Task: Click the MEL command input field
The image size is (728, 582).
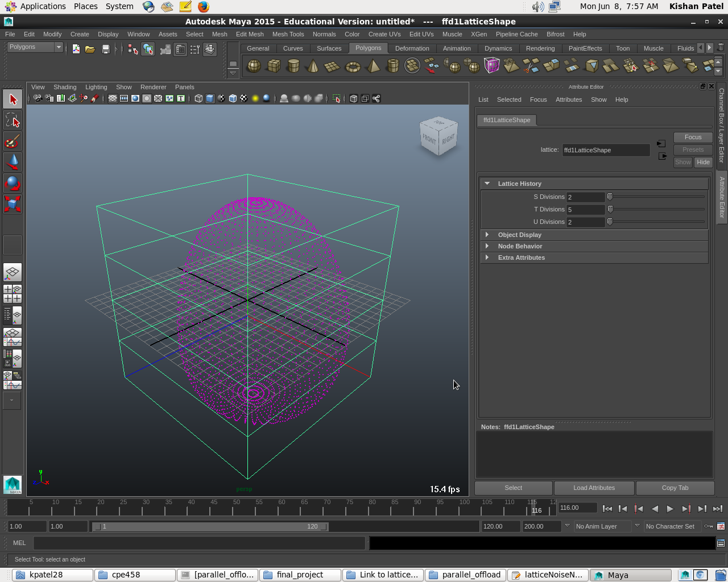Action: point(199,543)
